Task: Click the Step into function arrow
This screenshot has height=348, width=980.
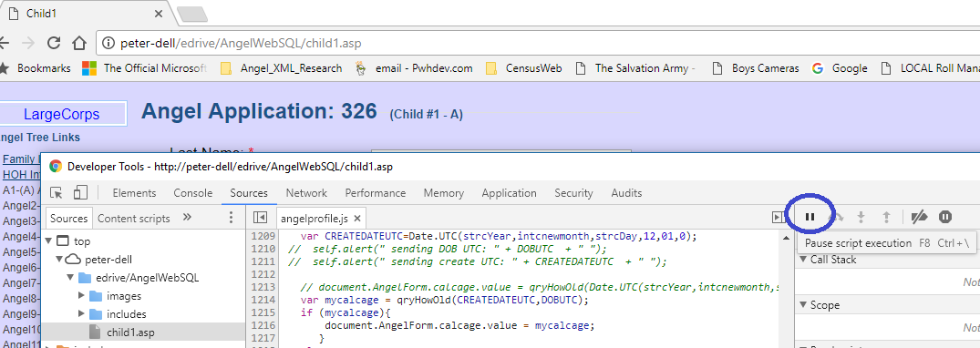Action: (861, 217)
